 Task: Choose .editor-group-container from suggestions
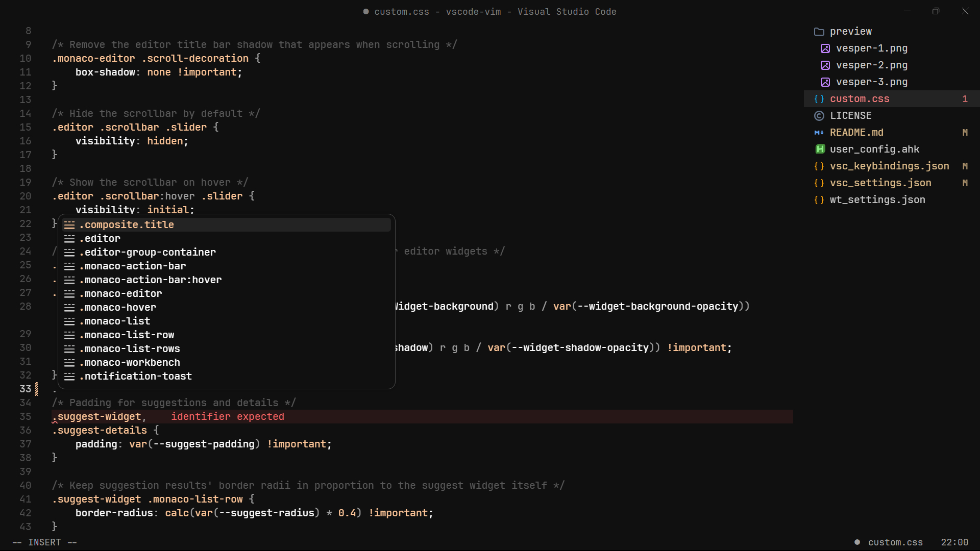[226, 253]
